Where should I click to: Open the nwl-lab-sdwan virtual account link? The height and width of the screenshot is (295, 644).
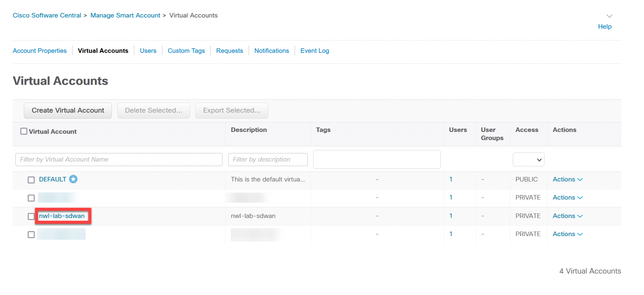click(x=62, y=216)
